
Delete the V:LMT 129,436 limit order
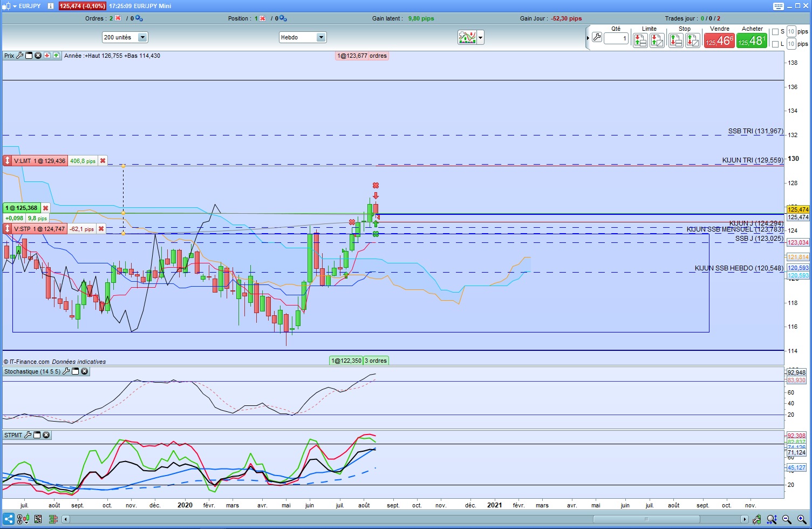(x=103, y=161)
